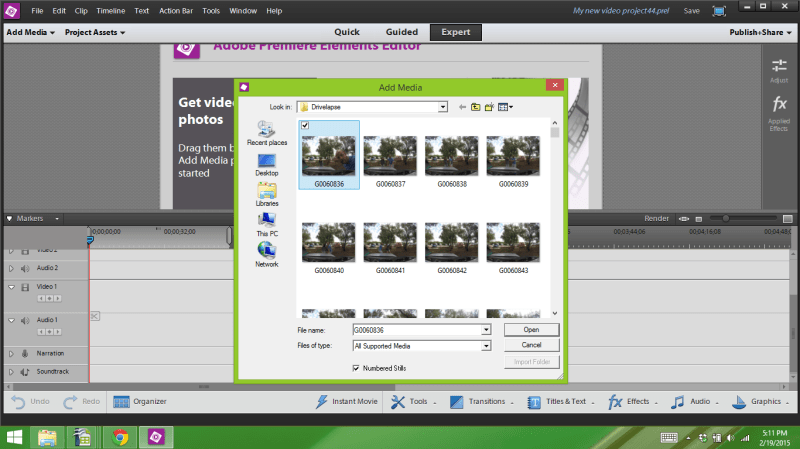Image resolution: width=800 pixels, height=449 pixels.
Task: Open the Organizer
Action: coord(140,402)
